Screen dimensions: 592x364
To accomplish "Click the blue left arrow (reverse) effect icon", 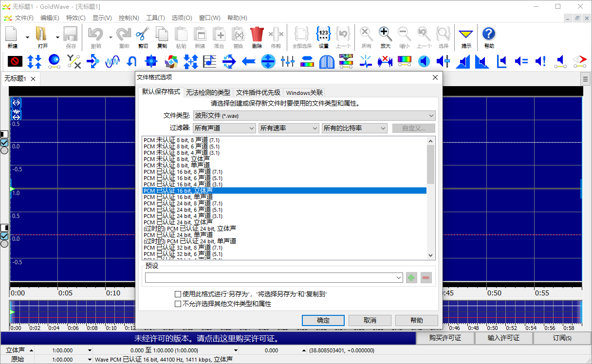I will point(249,61).
